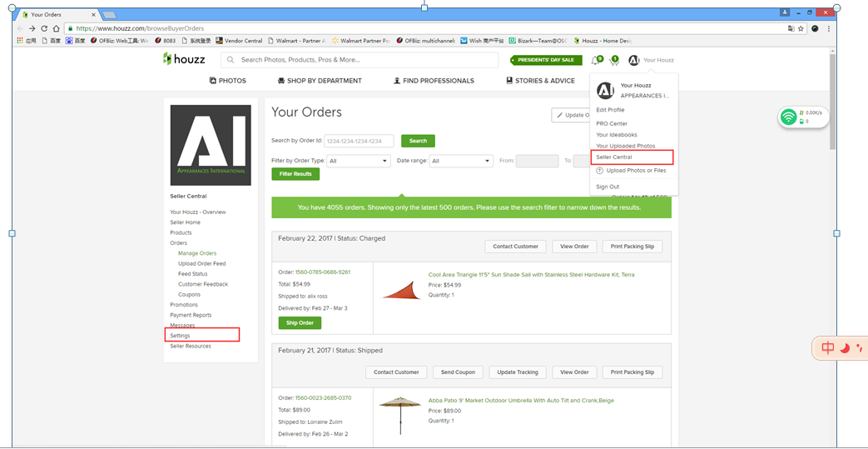868x449 pixels.
Task: Click browser back arrow
Action: 21,28
